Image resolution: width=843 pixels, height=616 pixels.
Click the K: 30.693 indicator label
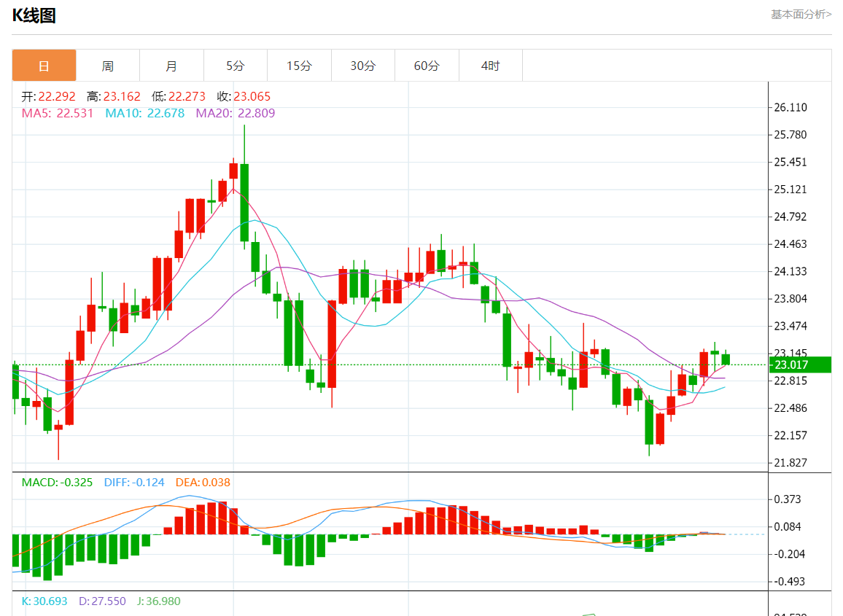(44, 601)
